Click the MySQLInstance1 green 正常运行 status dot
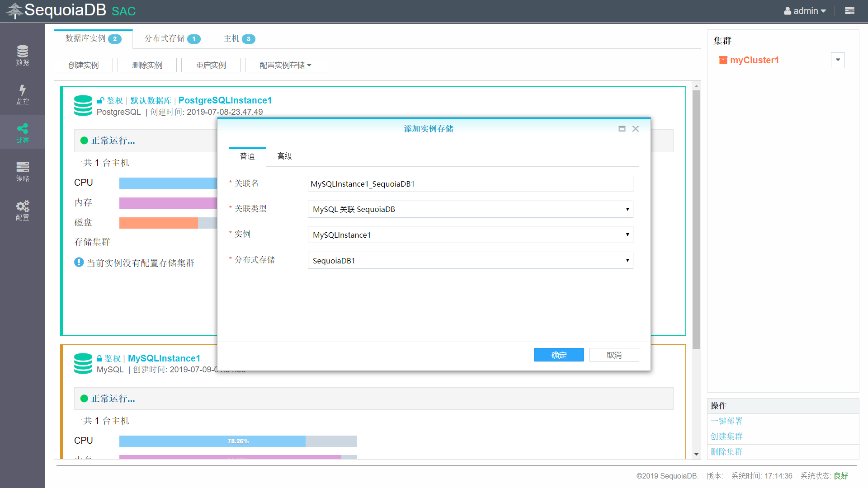 [x=84, y=399]
